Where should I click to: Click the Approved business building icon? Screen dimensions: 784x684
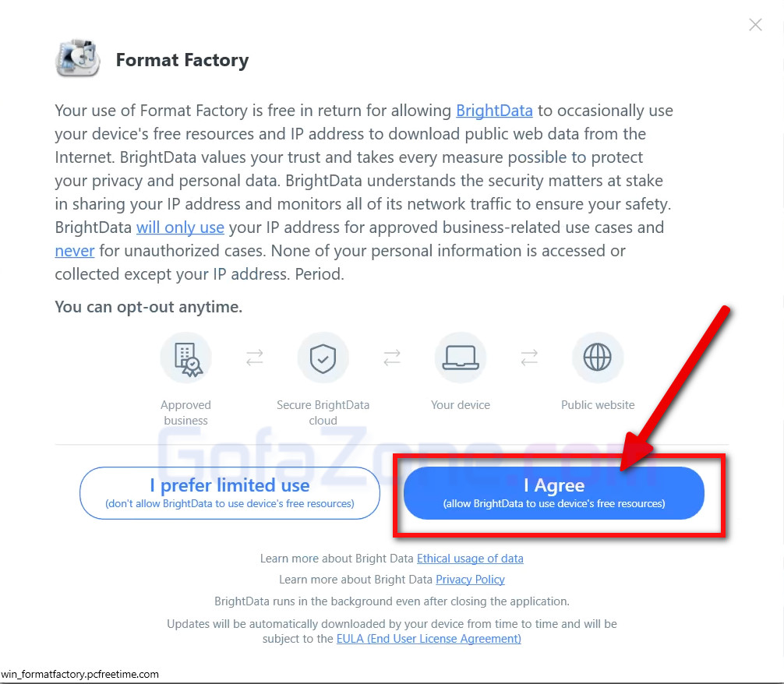pos(186,358)
